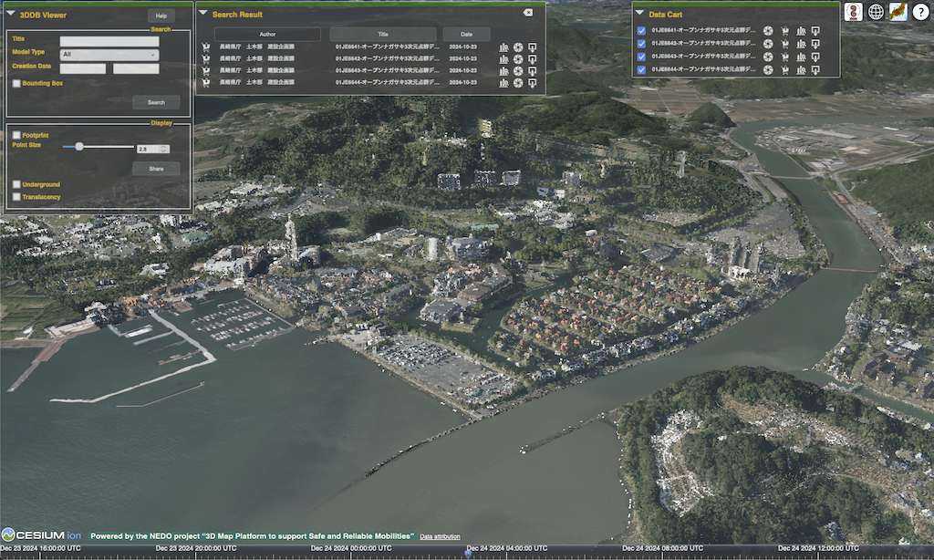Sort results by Author column
The height and width of the screenshot is (560, 934).
point(267,35)
